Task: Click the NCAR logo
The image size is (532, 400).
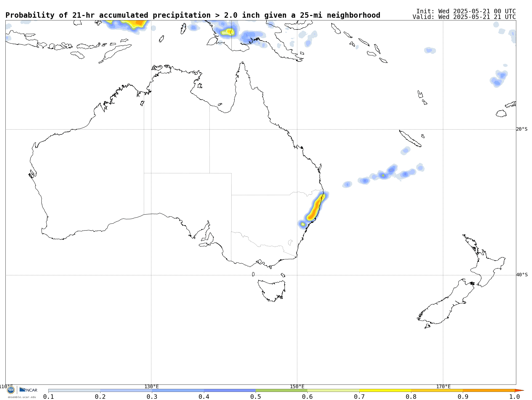Action: [28, 390]
